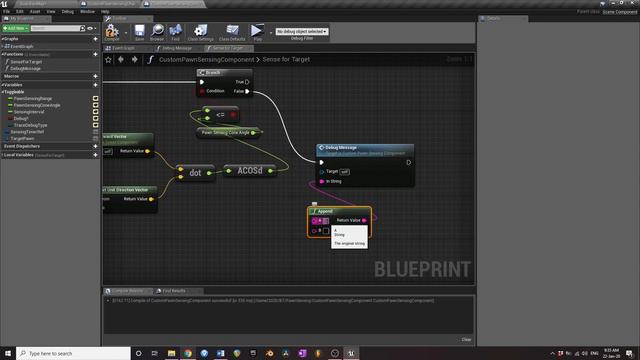Toggle PawnSensingConeAngle editable eye icon

pos(96,105)
